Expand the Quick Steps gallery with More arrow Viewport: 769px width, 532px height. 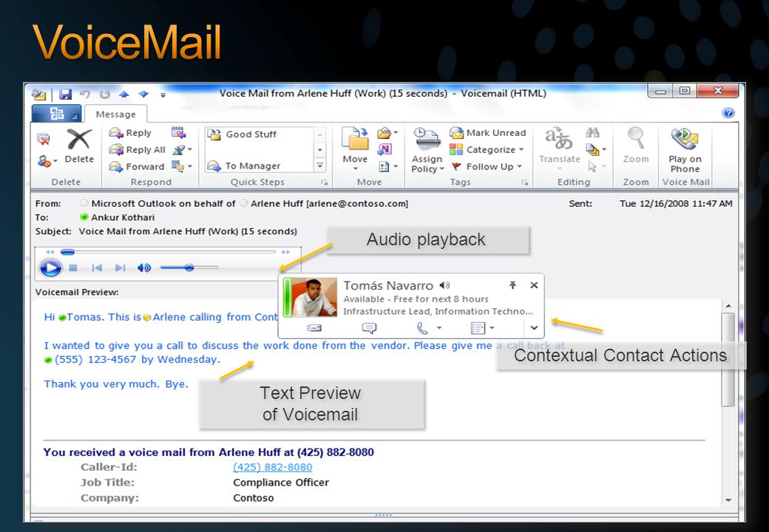[319, 166]
